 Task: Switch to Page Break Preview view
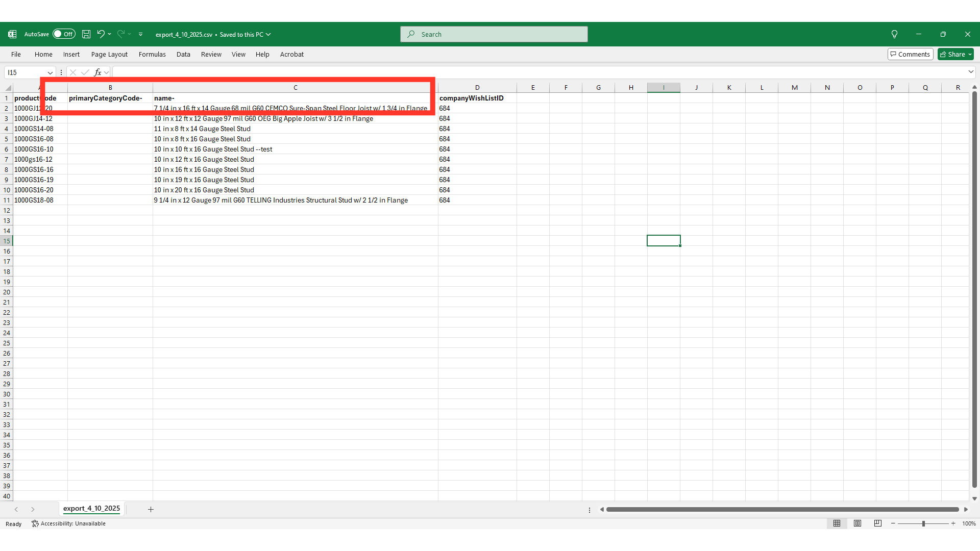(x=878, y=523)
